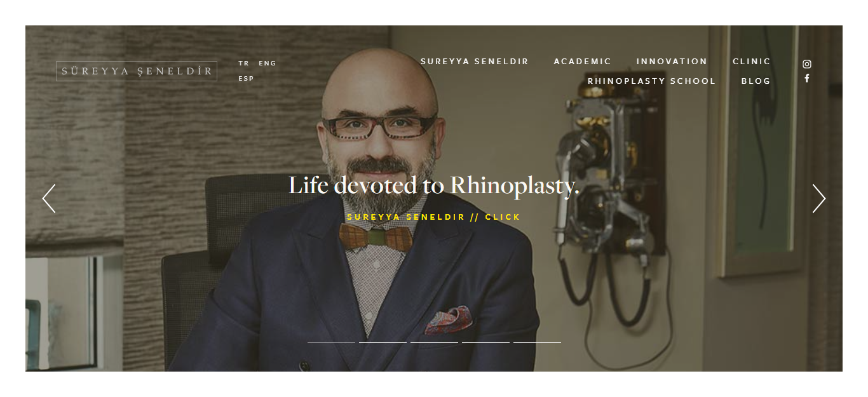Switch language to ENG

coord(268,64)
